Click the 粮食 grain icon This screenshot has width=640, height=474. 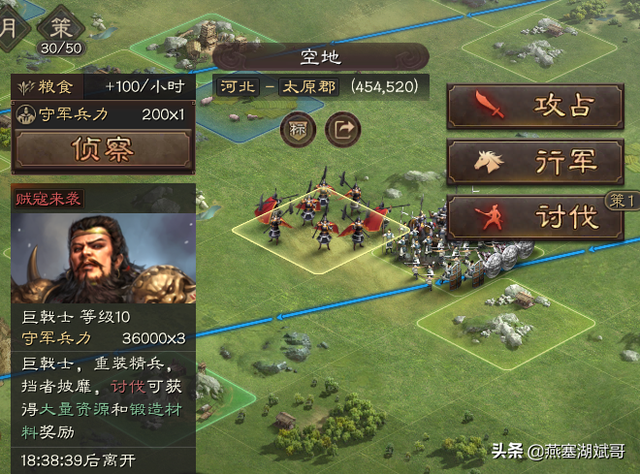[26, 87]
